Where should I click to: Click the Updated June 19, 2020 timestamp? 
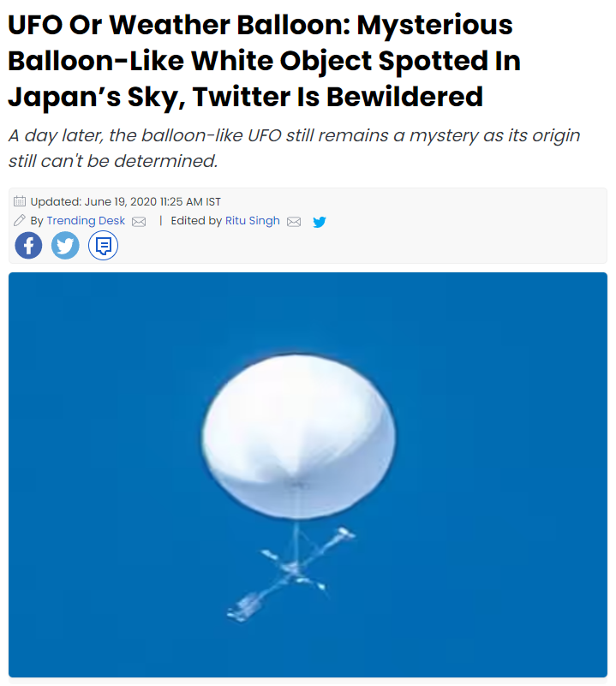click(x=126, y=201)
